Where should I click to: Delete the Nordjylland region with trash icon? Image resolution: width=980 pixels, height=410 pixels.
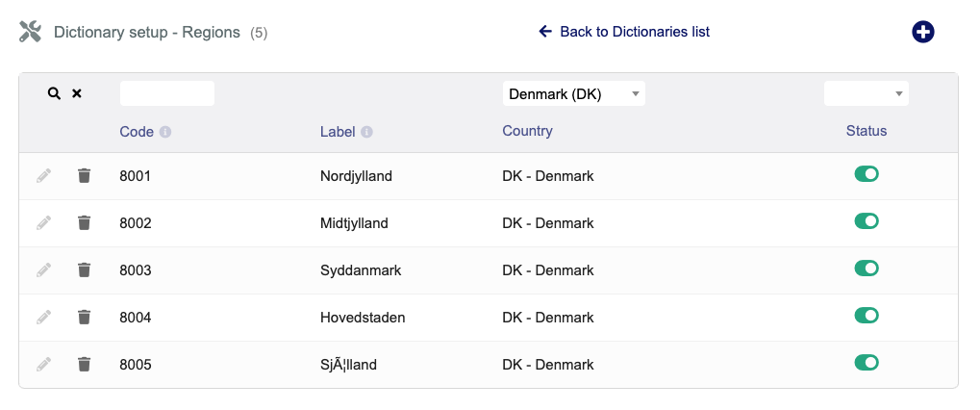pos(85,175)
